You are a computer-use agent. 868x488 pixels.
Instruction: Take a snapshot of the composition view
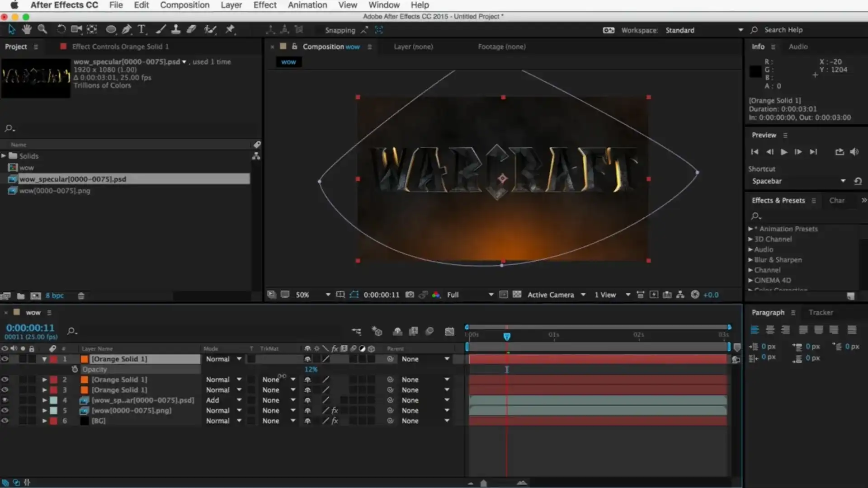pyautogui.click(x=410, y=295)
